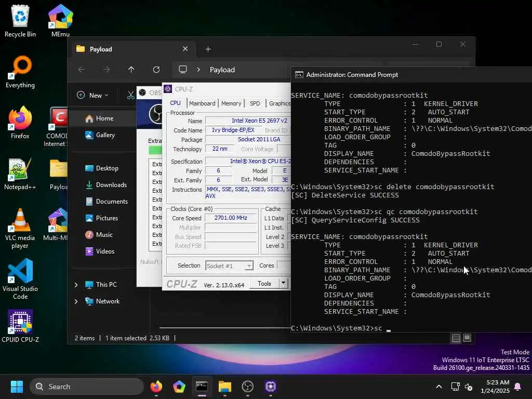532x399 pixels.
Task: Select the Payload tab in File Explorer
Action: [x=132, y=49]
